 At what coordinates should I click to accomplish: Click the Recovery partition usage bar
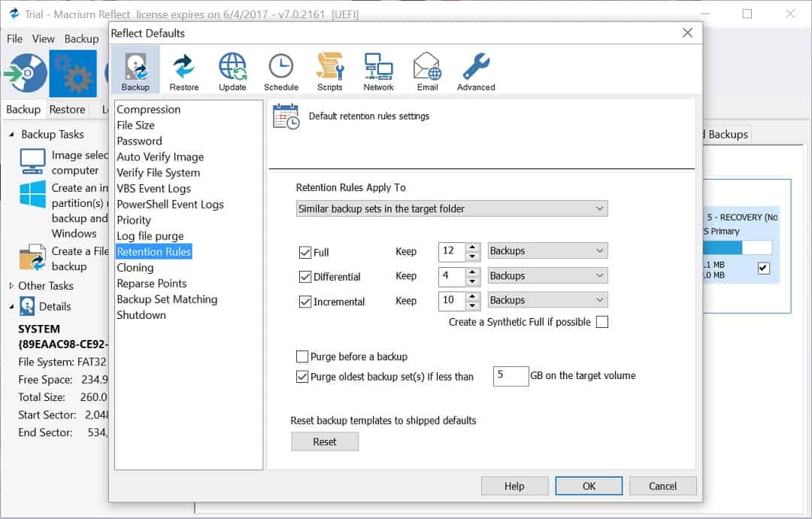738,247
